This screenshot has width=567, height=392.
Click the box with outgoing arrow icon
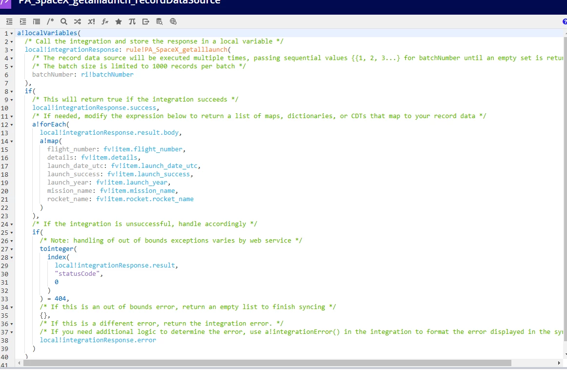146,21
